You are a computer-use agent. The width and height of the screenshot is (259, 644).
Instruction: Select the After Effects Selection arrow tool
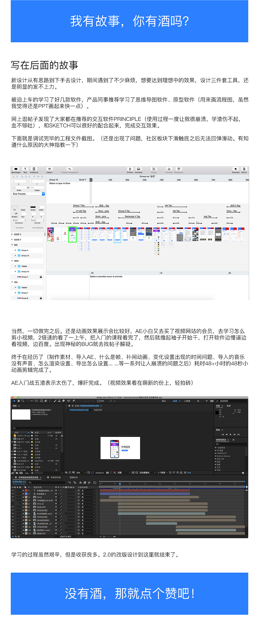coord(14,401)
